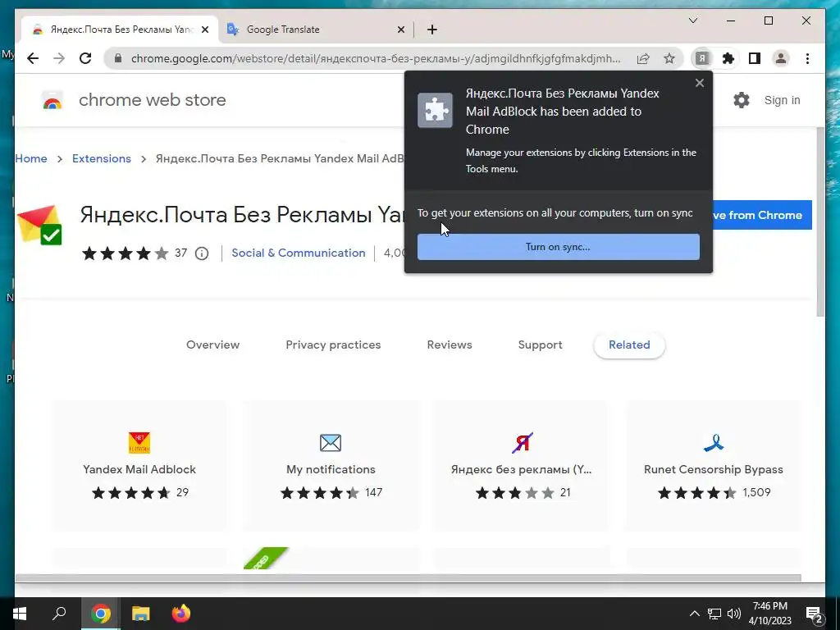This screenshot has width=840, height=630.
Task: Bookmark this page with the star icon
Action: click(x=669, y=58)
